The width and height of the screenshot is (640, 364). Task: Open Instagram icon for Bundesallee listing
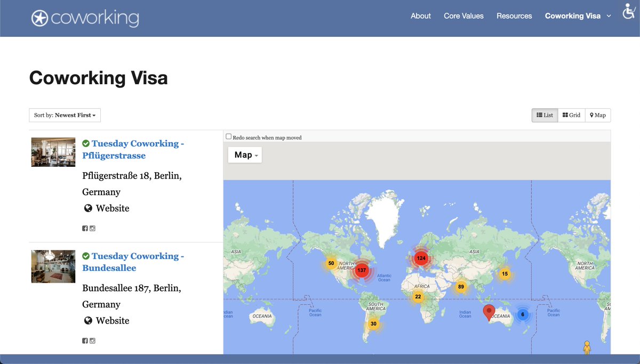92,341
